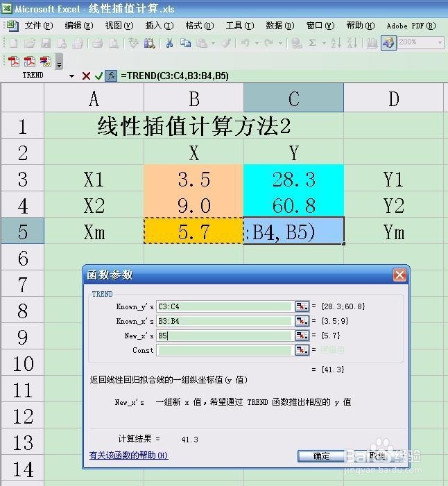Open the Name Box function dropdown arrow

click(x=71, y=76)
